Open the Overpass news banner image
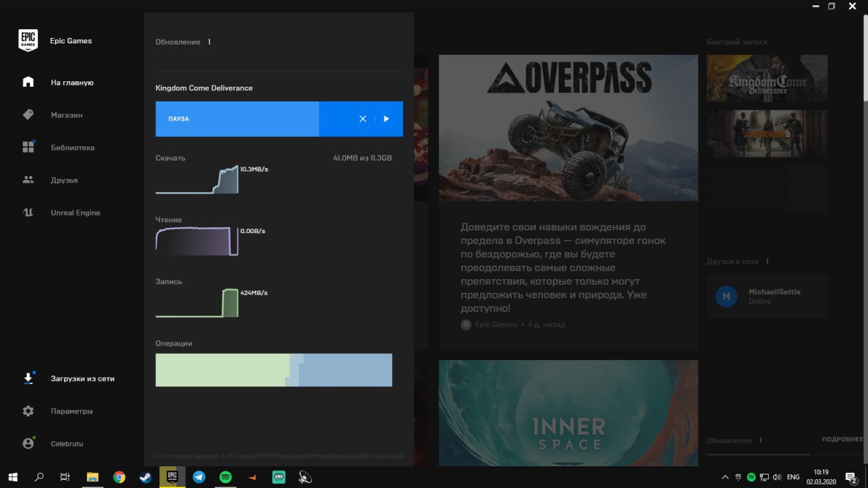The image size is (868, 488). 568,127
